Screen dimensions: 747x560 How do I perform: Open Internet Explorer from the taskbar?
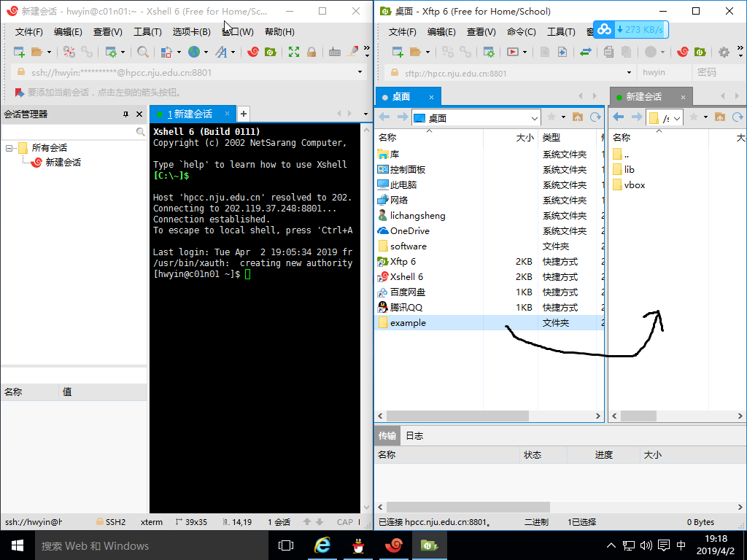[x=322, y=545]
